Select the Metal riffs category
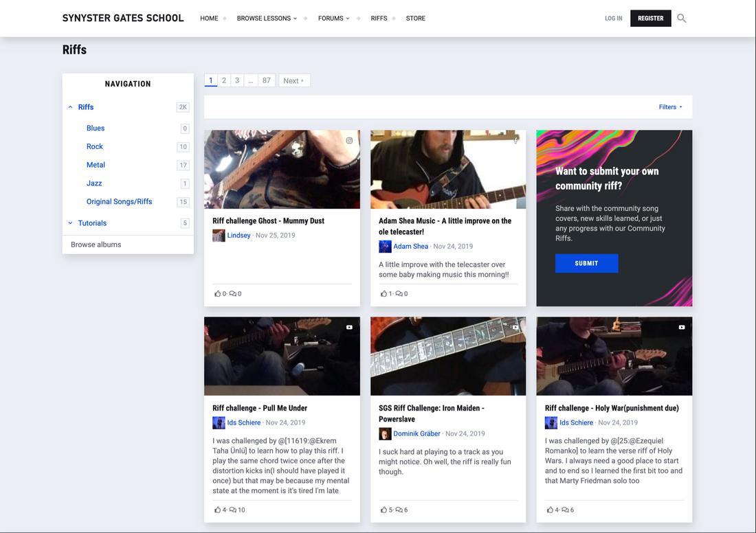756x533 pixels. coord(96,165)
